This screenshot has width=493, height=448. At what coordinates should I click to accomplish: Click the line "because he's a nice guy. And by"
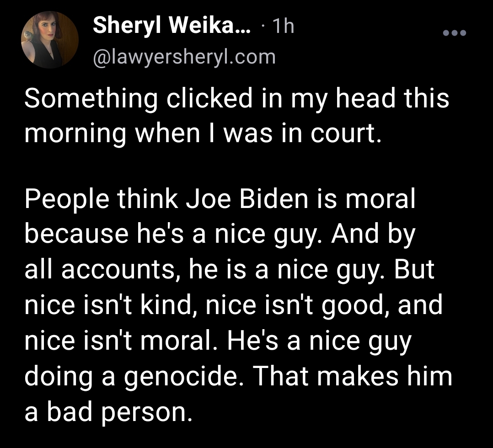point(220,235)
